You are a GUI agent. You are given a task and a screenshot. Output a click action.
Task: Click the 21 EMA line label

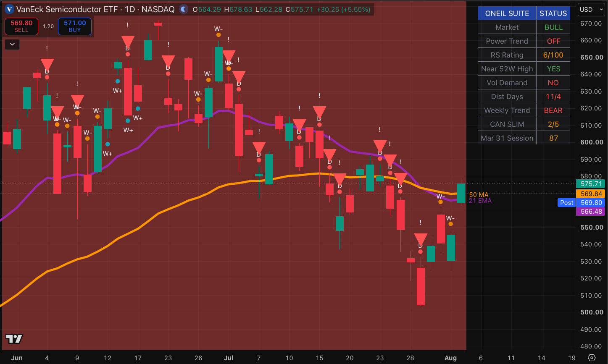480,201
